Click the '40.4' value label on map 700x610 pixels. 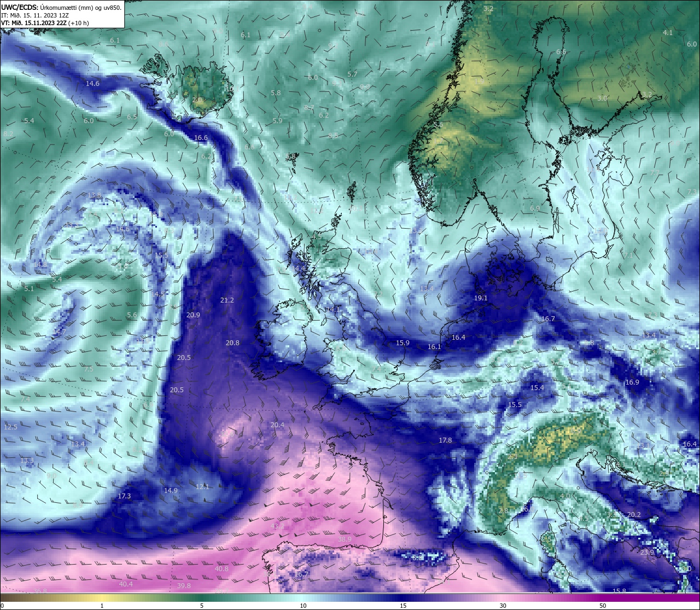click(126, 584)
